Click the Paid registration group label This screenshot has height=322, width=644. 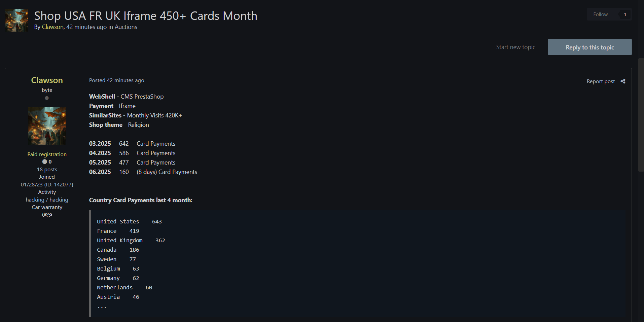point(47,154)
